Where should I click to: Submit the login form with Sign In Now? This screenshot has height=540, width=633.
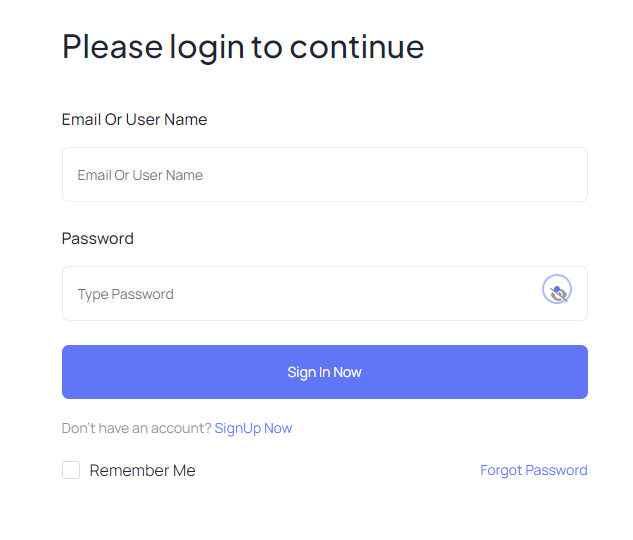point(325,372)
